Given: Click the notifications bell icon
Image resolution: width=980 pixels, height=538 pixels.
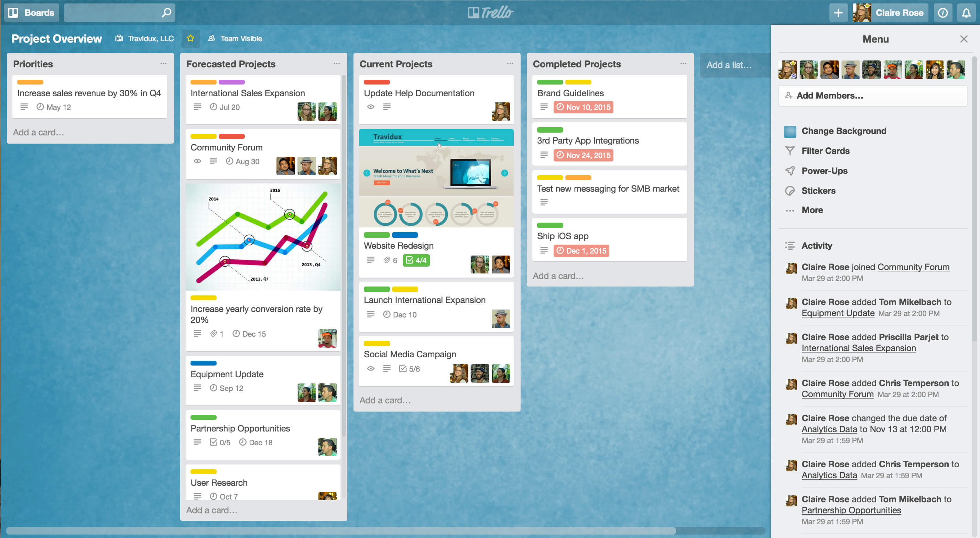Looking at the screenshot, I should tap(966, 11).
